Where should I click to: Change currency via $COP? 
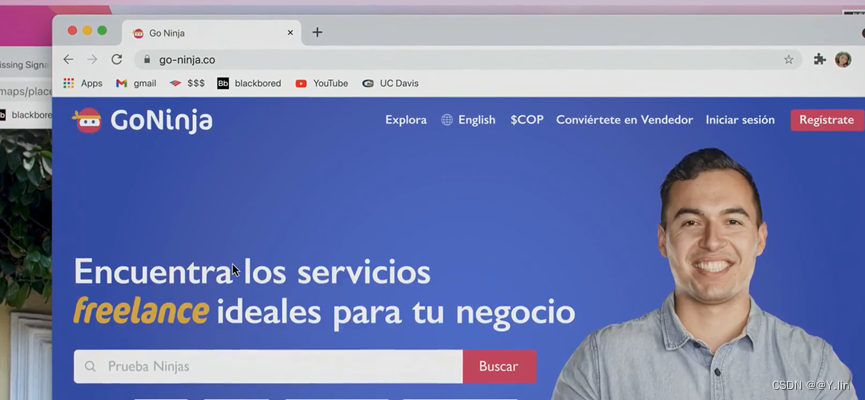[527, 120]
